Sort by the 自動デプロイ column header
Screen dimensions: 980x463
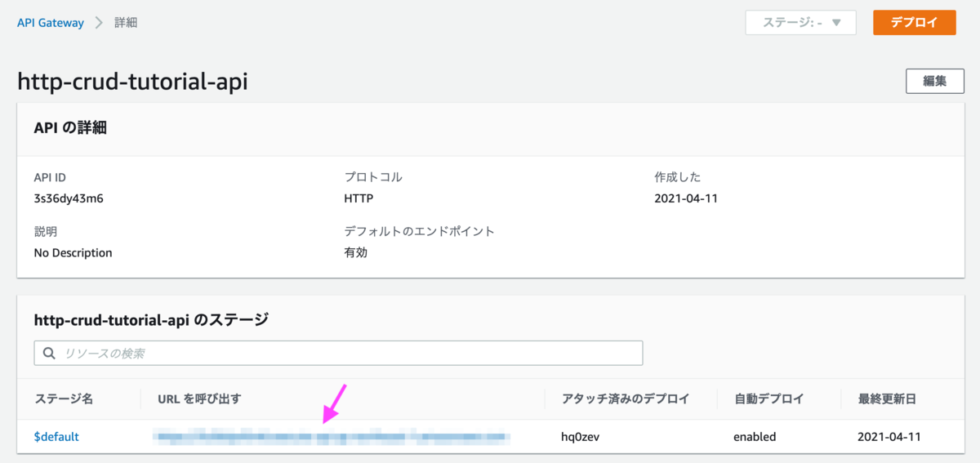(768, 398)
